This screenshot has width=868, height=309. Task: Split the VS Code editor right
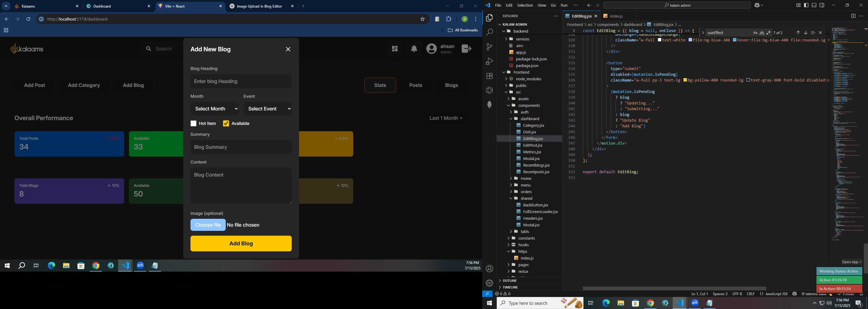853,16
